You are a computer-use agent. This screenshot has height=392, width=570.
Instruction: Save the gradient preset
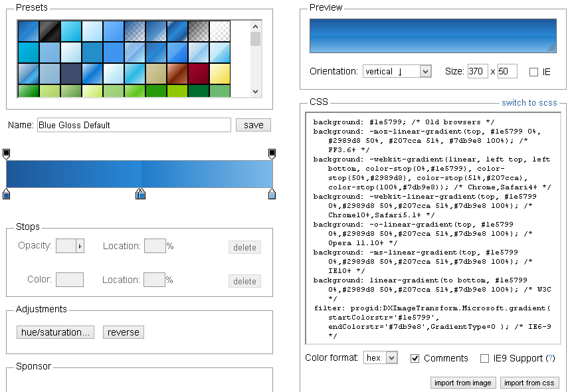253,125
